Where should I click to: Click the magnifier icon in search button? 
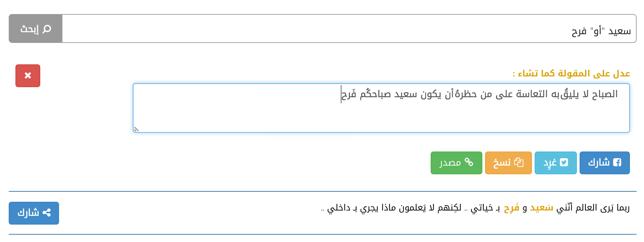click(47, 29)
